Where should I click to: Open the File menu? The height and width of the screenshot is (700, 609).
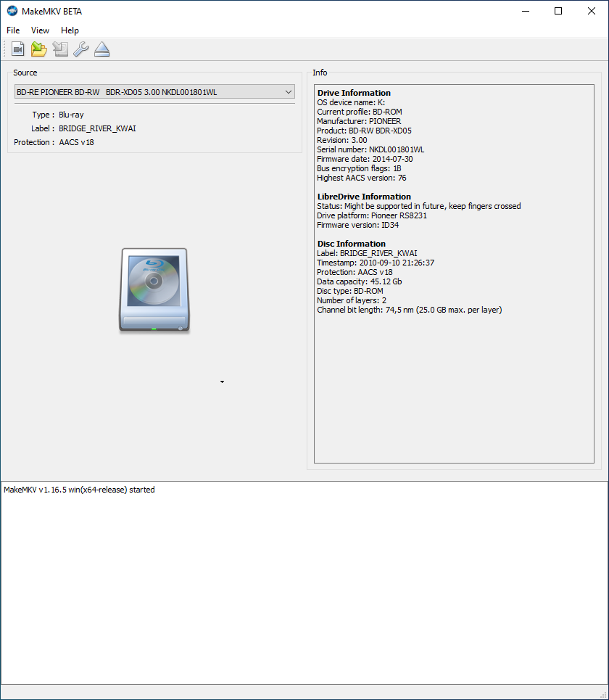(12, 30)
